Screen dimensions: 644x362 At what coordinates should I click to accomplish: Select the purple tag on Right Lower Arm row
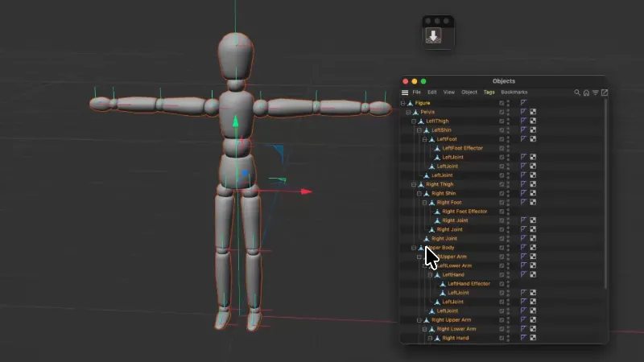[x=523, y=328]
